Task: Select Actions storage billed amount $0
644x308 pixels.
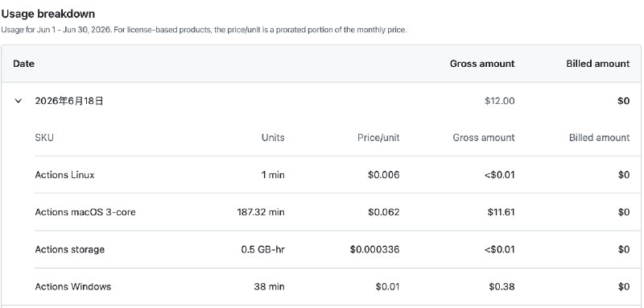Action: (624, 249)
